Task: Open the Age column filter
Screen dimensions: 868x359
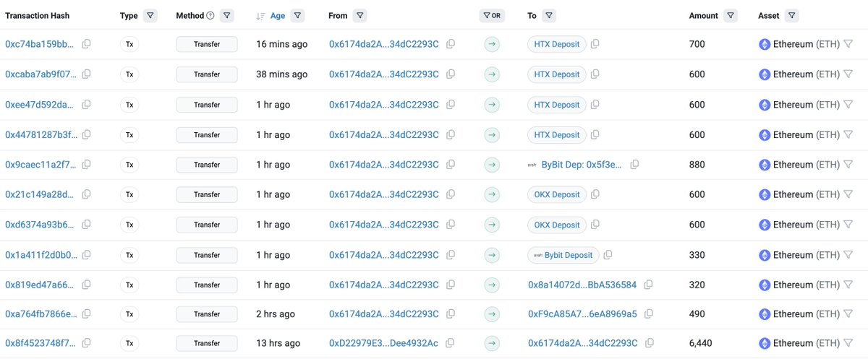Action: point(297,15)
